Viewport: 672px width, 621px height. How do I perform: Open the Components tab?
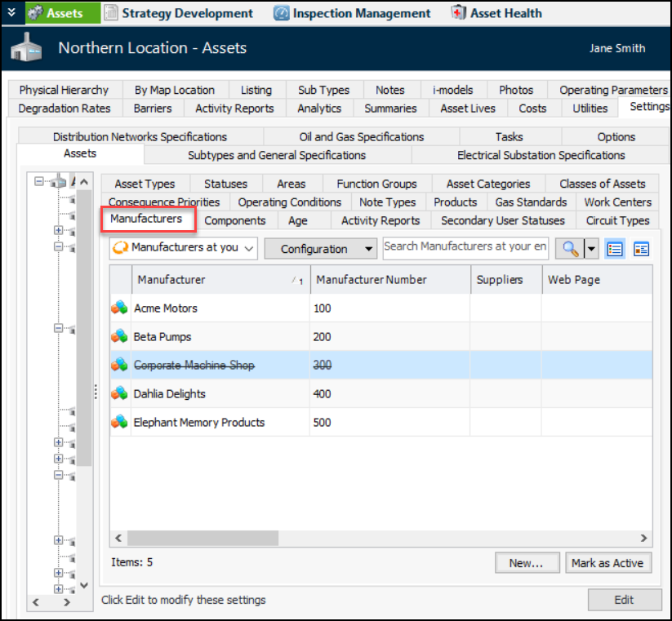(x=234, y=220)
